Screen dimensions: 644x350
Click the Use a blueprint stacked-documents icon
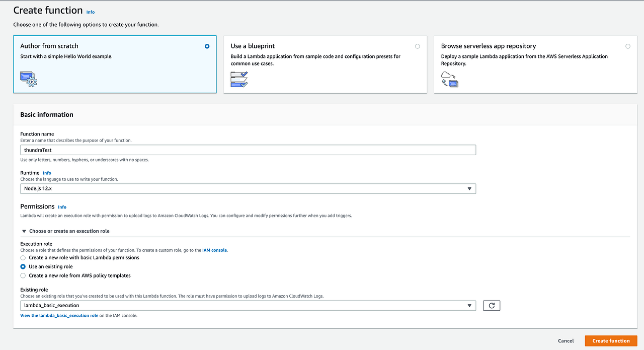238,79
